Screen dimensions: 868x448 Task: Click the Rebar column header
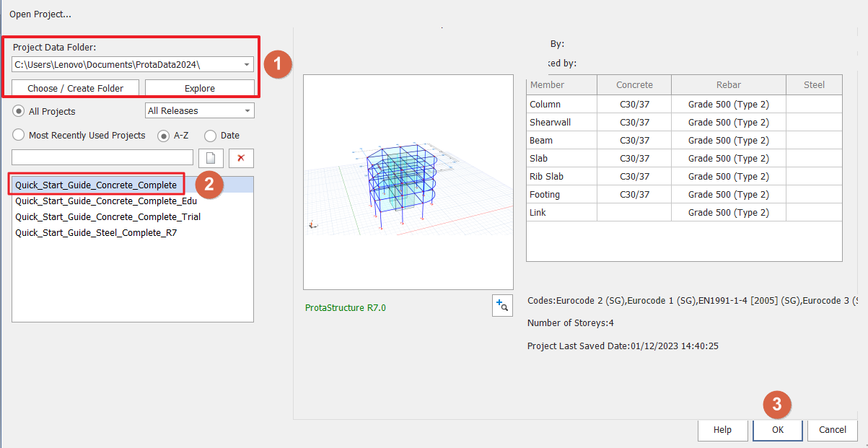pyautogui.click(x=728, y=85)
